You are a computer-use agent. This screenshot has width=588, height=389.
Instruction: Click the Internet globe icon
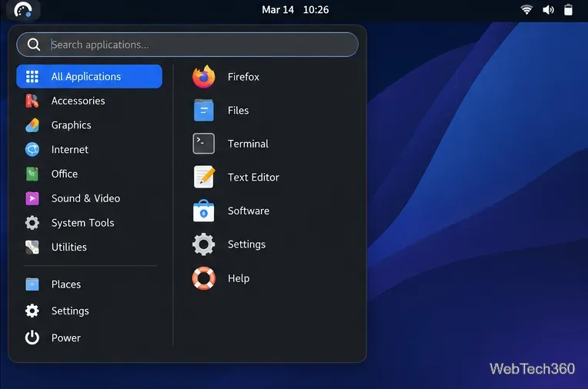[x=32, y=150]
